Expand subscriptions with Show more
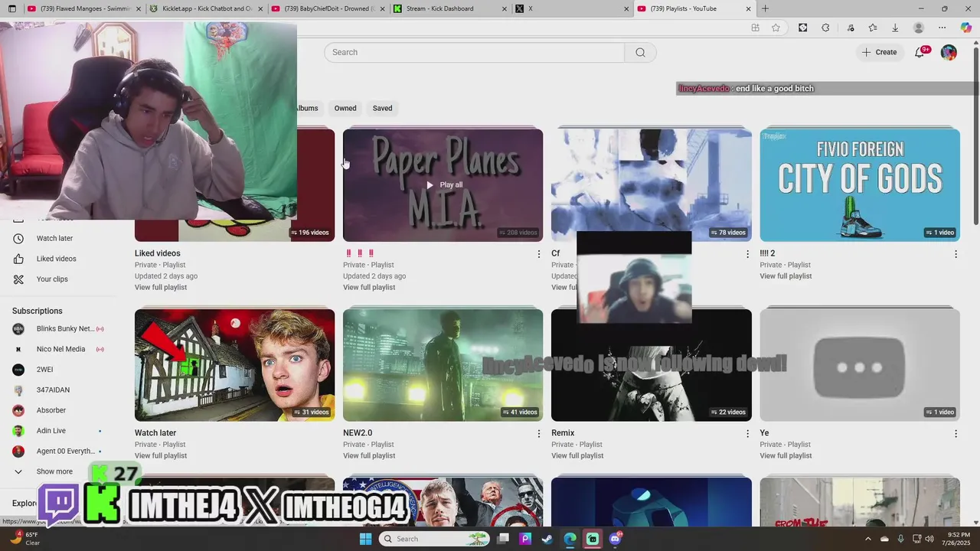Image resolution: width=980 pixels, height=551 pixels. [54, 471]
